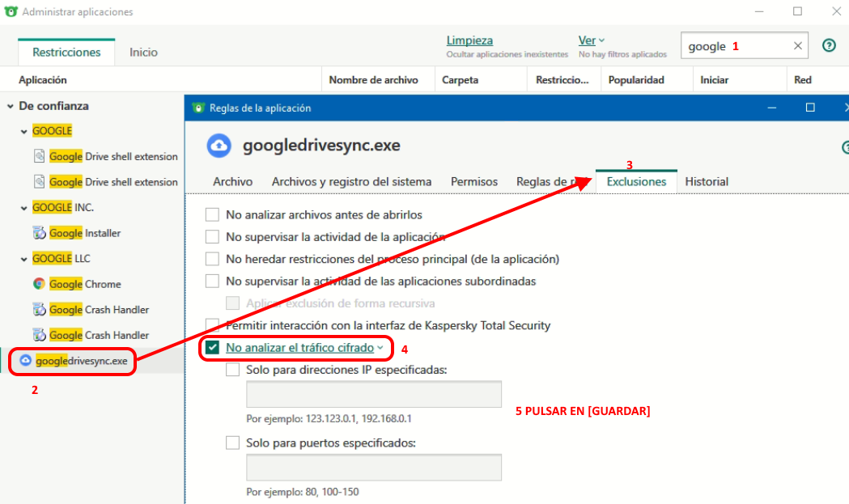Click the IP addresses input field
849x504 pixels.
click(x=374, y=394)
